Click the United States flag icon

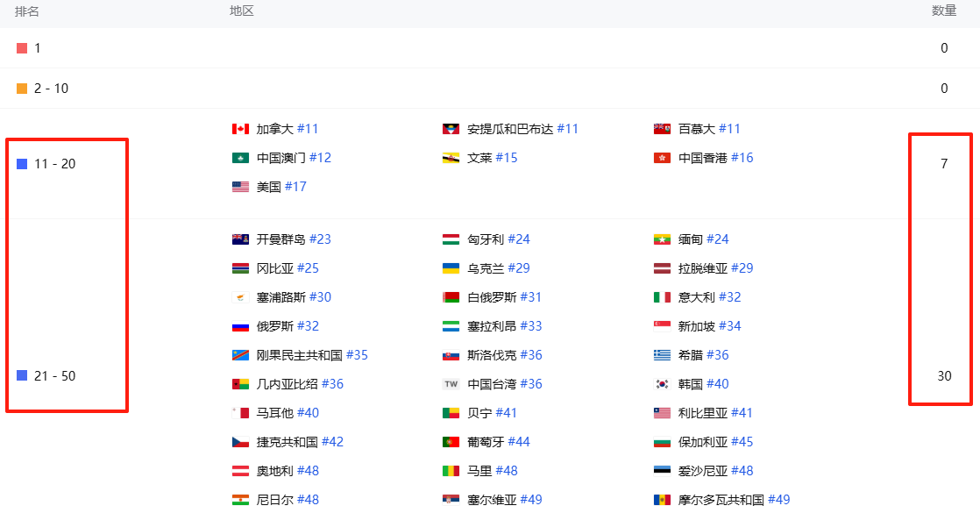click(x=241, y=187)
